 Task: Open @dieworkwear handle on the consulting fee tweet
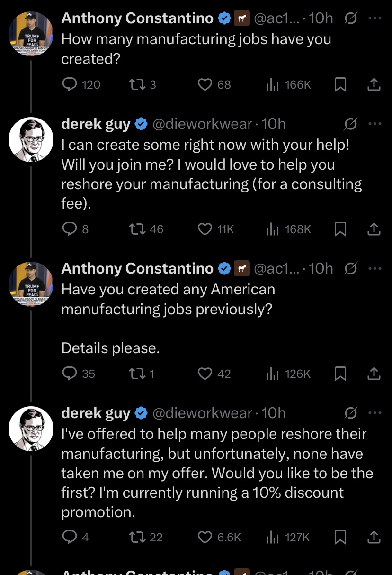point(202,124)
